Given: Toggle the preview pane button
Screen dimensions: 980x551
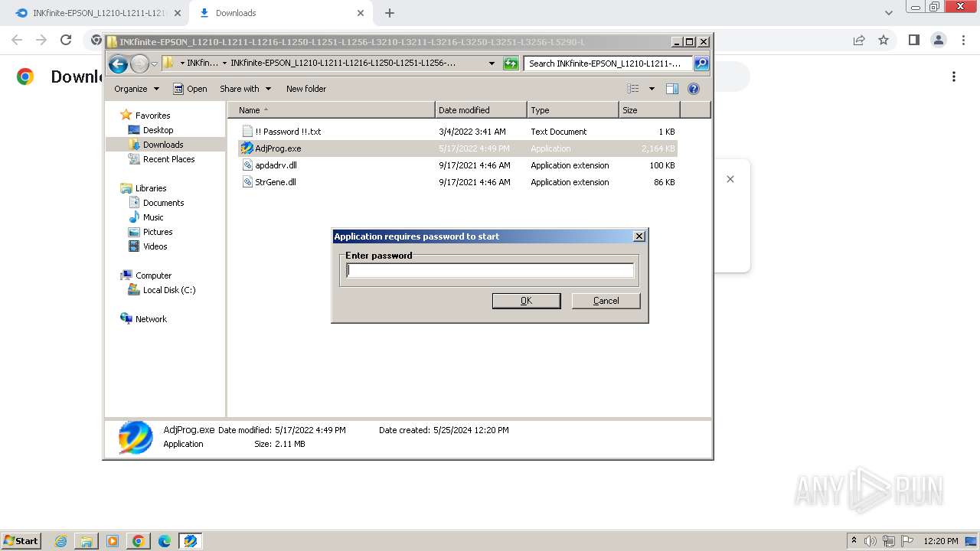Looking at the screenshot, I should [672, 89].
